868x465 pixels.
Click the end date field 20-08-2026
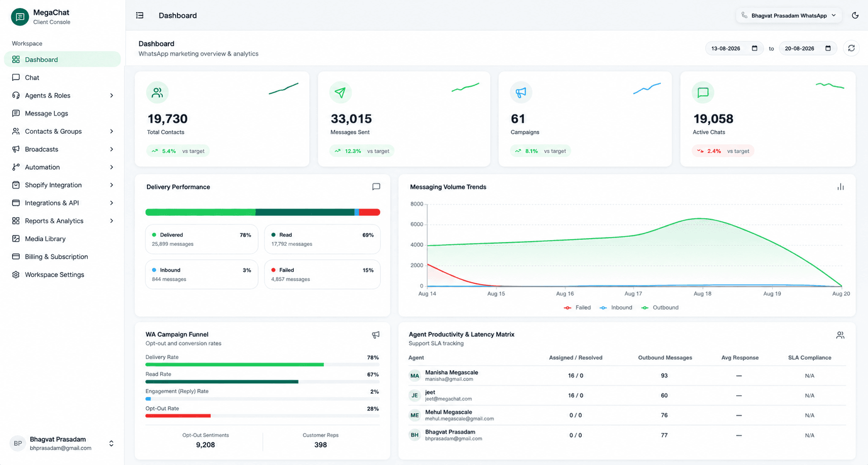point(808,48)
